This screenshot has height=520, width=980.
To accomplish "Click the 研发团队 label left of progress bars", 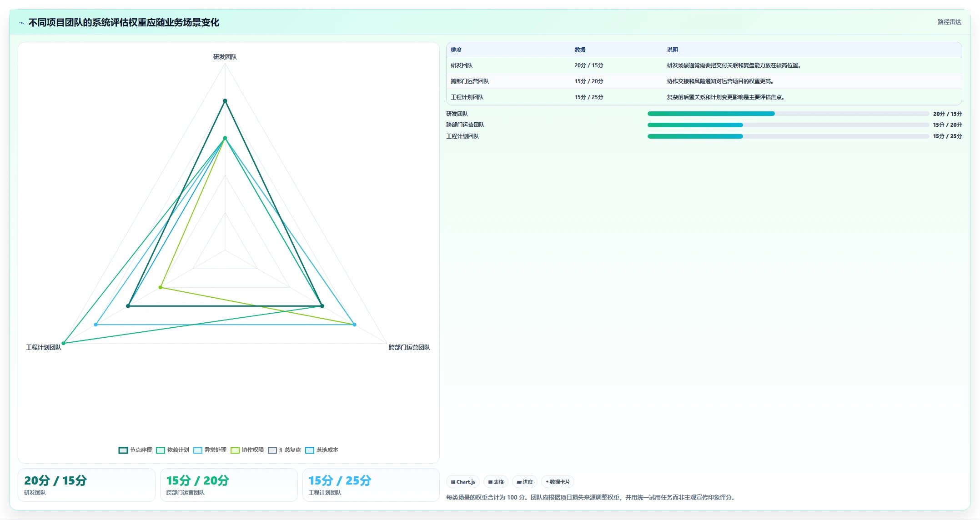I will click(457, 114).
